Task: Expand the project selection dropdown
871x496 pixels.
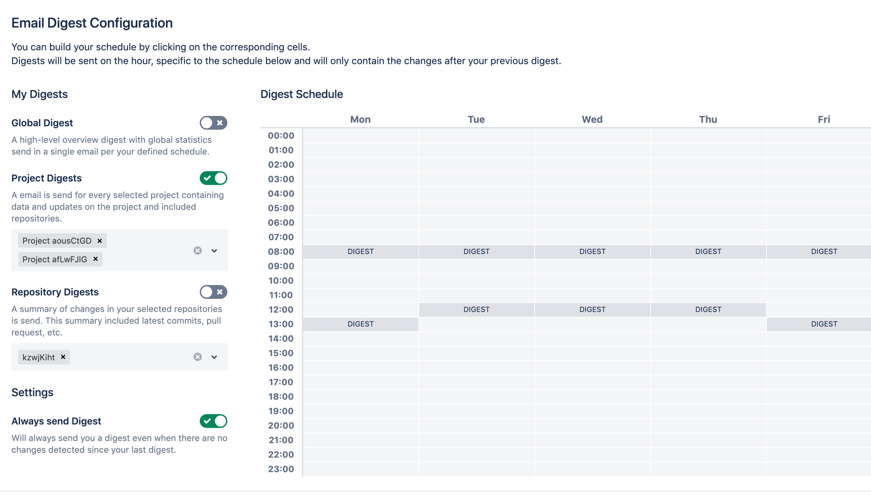Action: [214, 251]
